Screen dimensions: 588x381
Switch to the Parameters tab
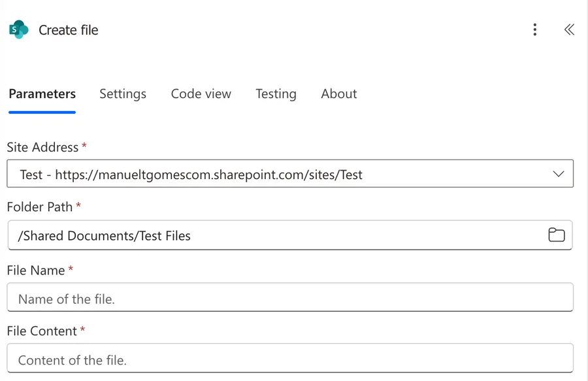pos(42,94)
